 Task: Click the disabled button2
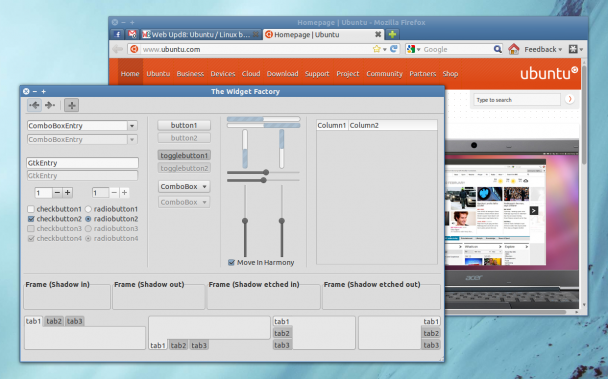[184, 138]
